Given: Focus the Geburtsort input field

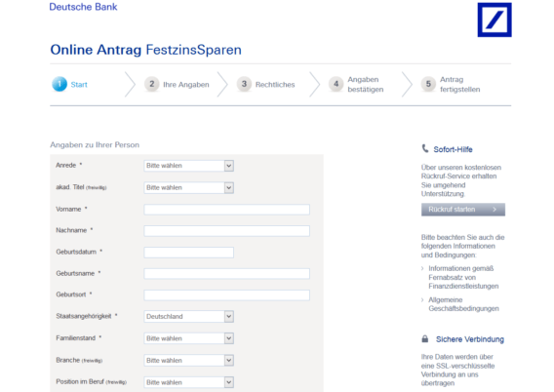Looking at the screenshot, I should [x=227, y=295].
